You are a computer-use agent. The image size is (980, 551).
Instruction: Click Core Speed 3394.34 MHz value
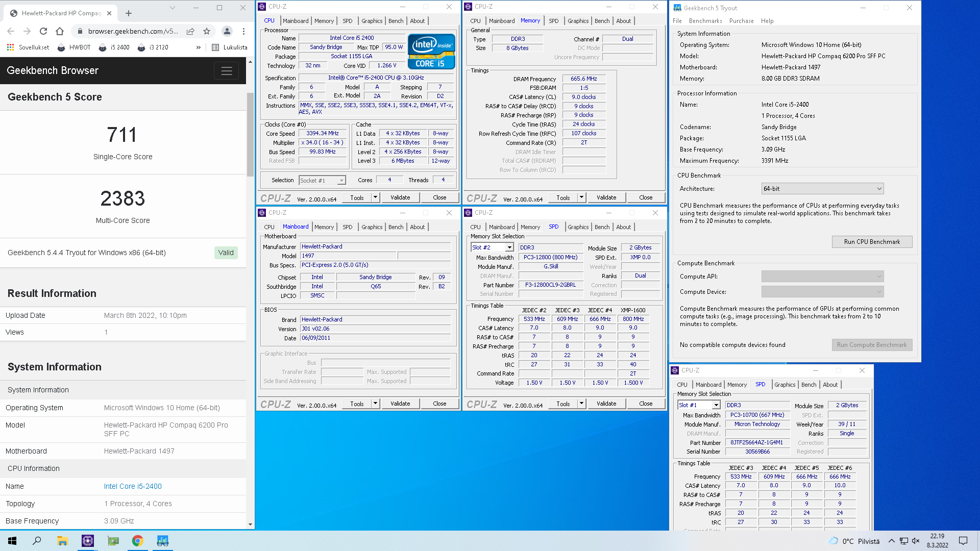(323, 134)
